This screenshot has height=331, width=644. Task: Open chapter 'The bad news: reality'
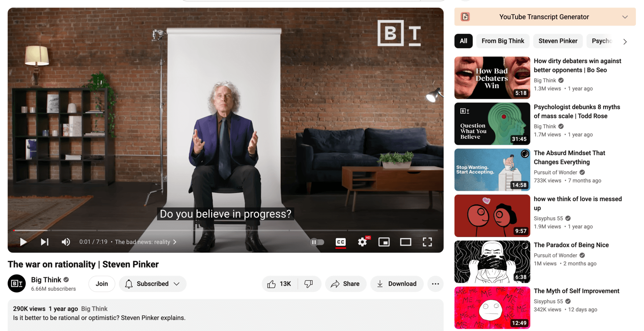(x=146, y=242)
